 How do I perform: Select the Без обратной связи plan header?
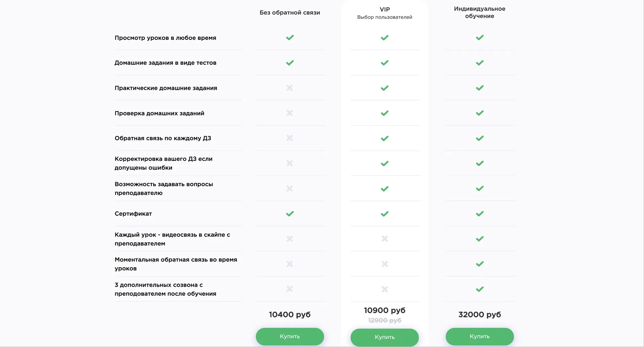[290, 13]
